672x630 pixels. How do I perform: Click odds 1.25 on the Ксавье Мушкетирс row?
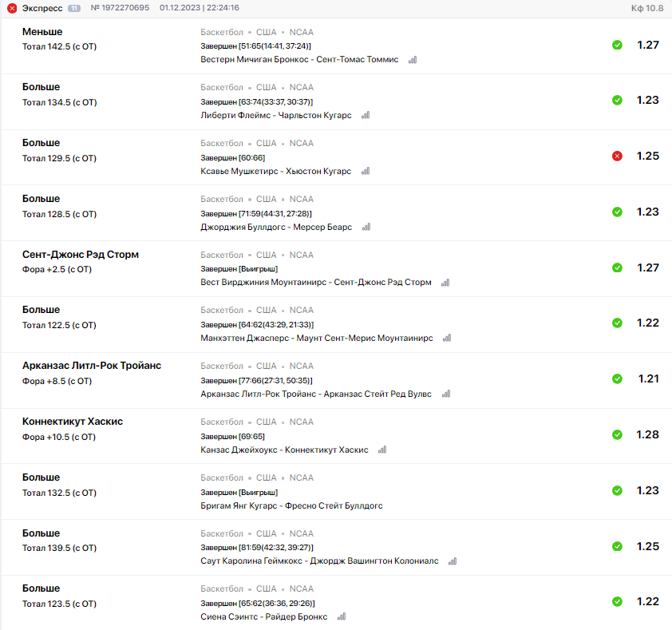pyautogui.click(x=647, y=156)
